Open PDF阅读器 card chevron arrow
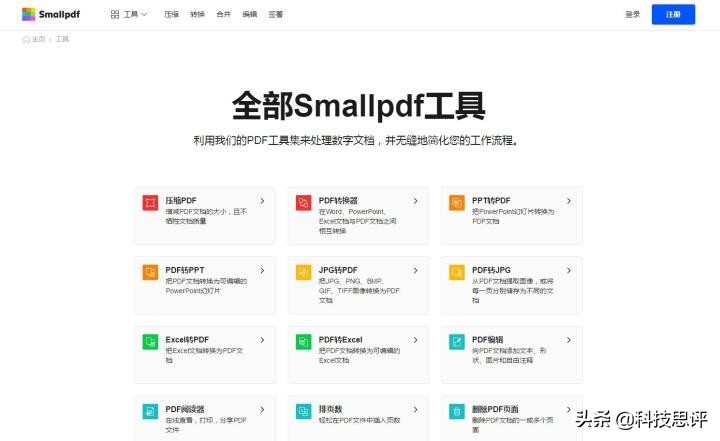 pos(262,409)
